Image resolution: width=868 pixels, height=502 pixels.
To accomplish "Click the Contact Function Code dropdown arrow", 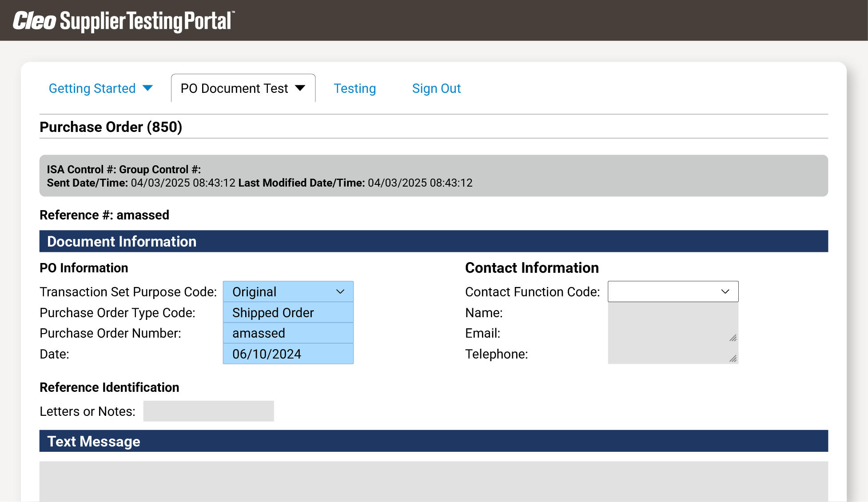I will [x=725, y=291].
